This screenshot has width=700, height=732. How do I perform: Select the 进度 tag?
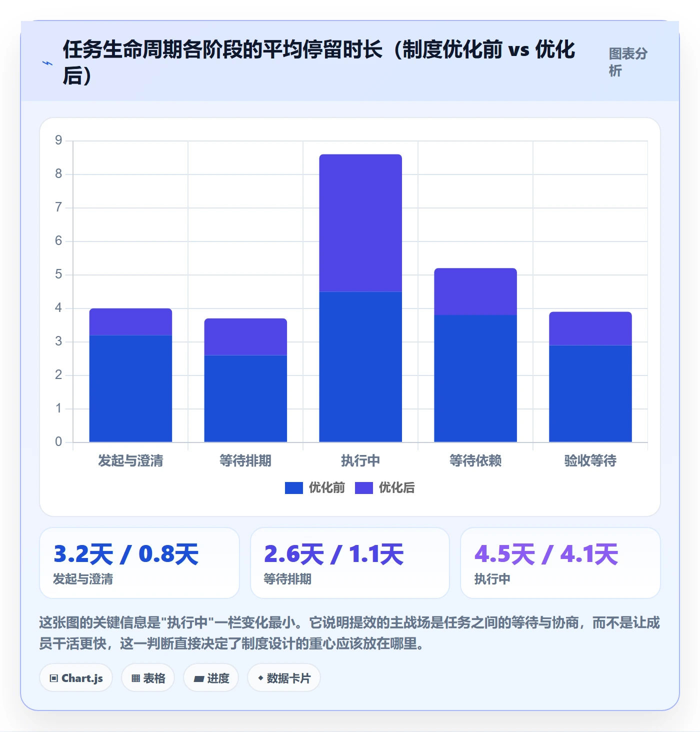[211, 678]
